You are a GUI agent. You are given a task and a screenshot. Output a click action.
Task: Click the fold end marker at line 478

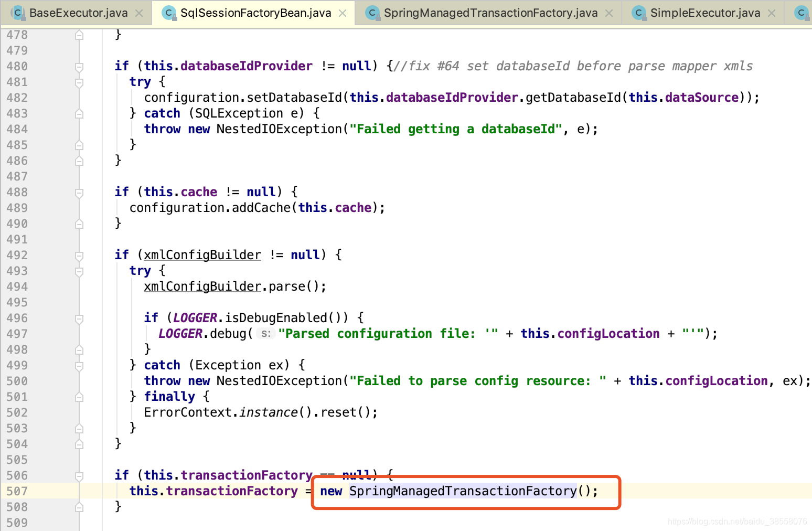79,35
